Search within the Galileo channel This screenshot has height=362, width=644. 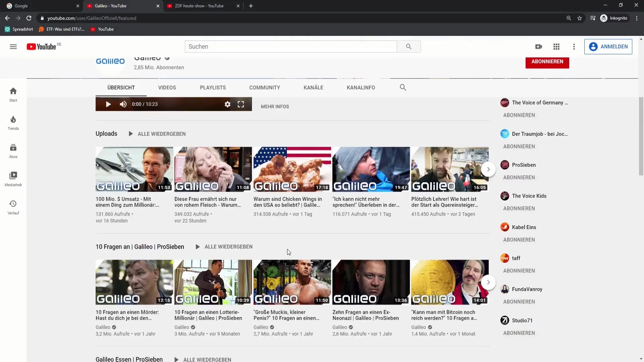point(403,87)
